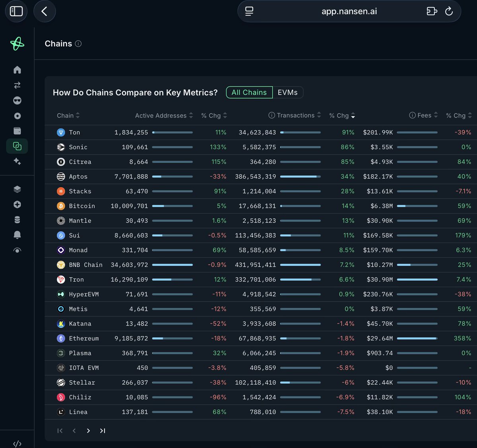This screenshot has height=448, width=477.
Task: Open the alerts bell icon in sidebar
Action: pos(17,235)
